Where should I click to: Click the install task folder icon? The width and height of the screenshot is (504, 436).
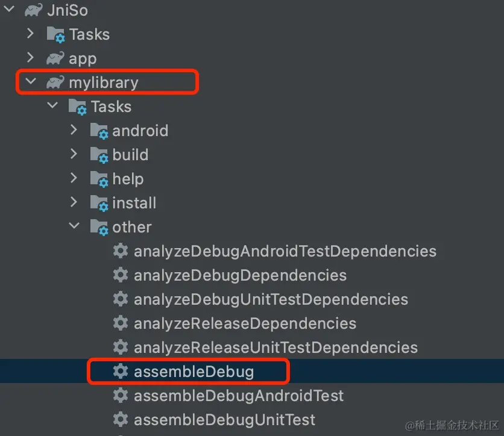[99, 203]
